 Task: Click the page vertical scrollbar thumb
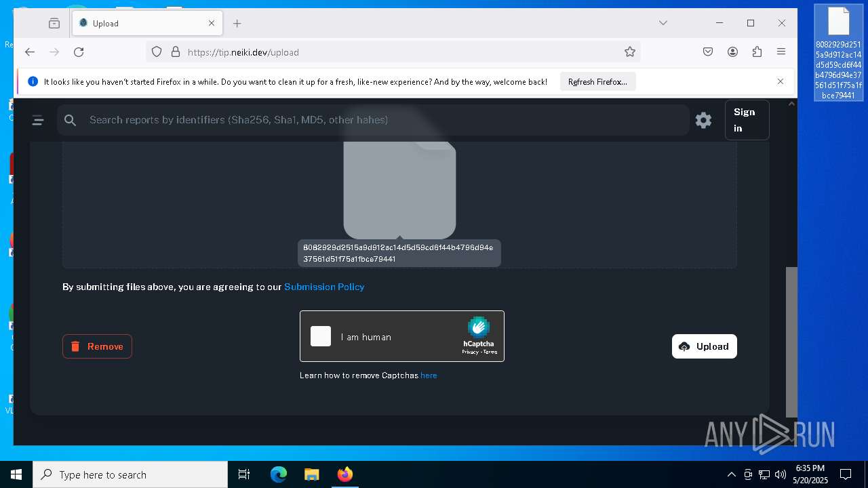tap(791, 342)
